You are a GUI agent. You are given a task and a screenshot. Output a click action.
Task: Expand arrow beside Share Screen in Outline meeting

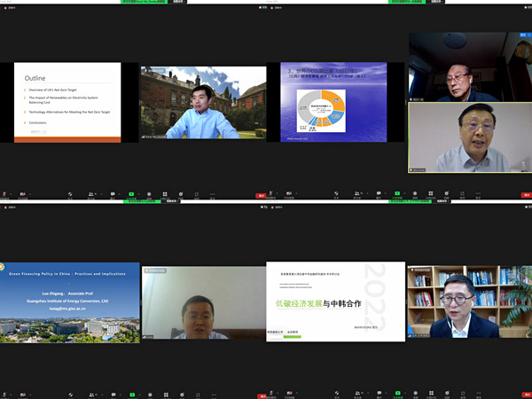[x=138, y=193]
